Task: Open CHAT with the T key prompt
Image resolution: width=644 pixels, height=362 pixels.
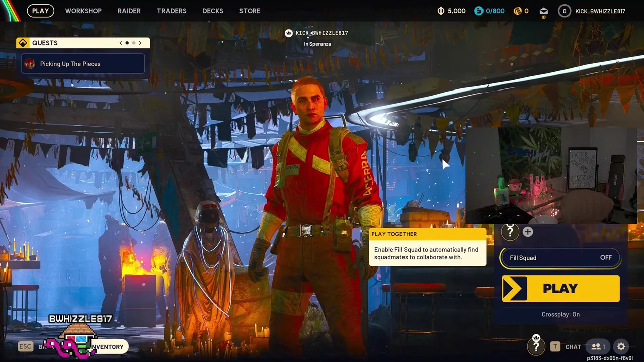Action: click(x=566, y=347)
